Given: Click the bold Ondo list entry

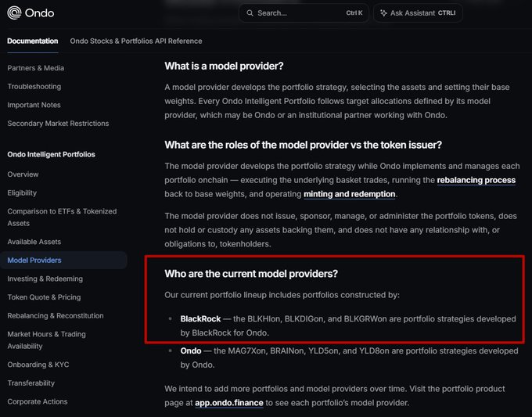Looking at the screenshot, I should click(191, 350).
